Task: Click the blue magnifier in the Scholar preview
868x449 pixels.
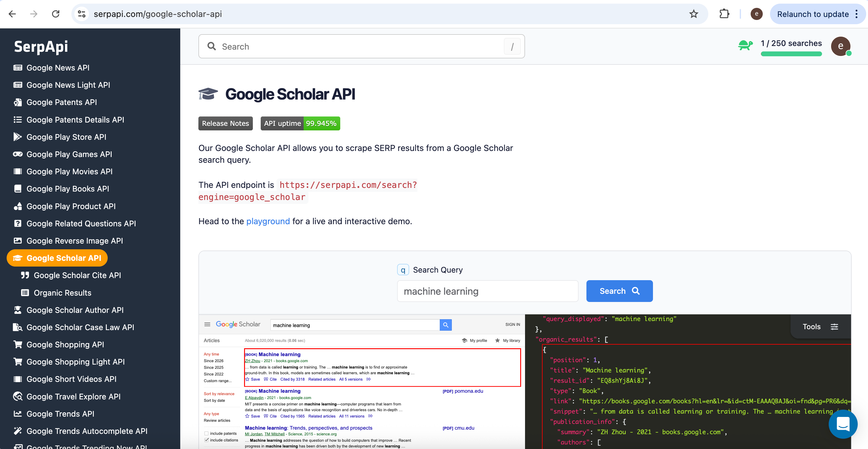Action: pos(445,325)
